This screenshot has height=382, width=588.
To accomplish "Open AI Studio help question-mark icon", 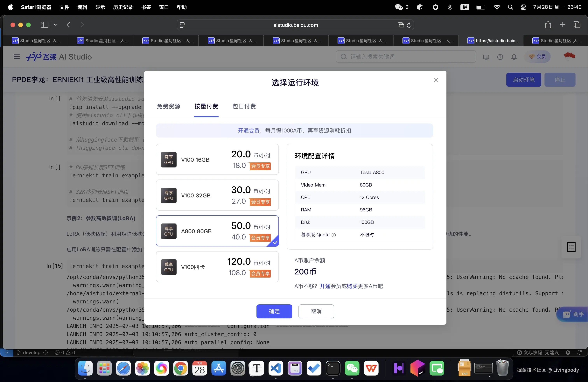I will [500, 57].
